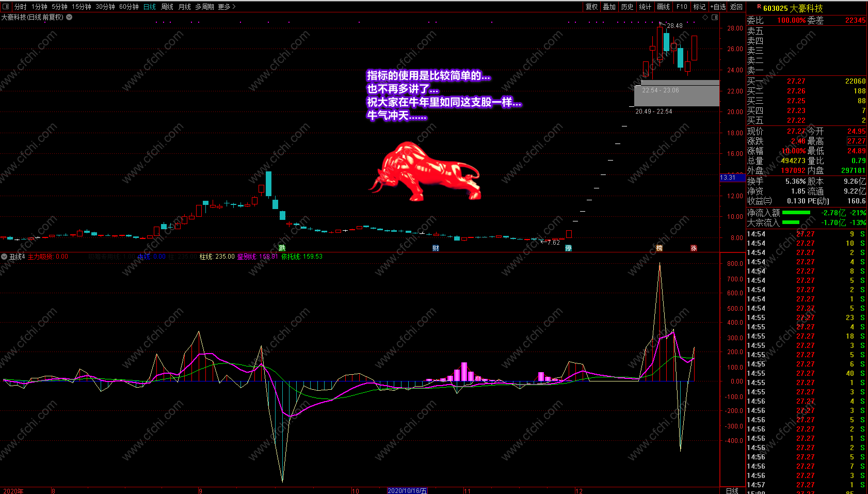The height and width of the screenshot is (494, 868).
Task: Click the 买五 bid price 27.22
Action: 796,120
